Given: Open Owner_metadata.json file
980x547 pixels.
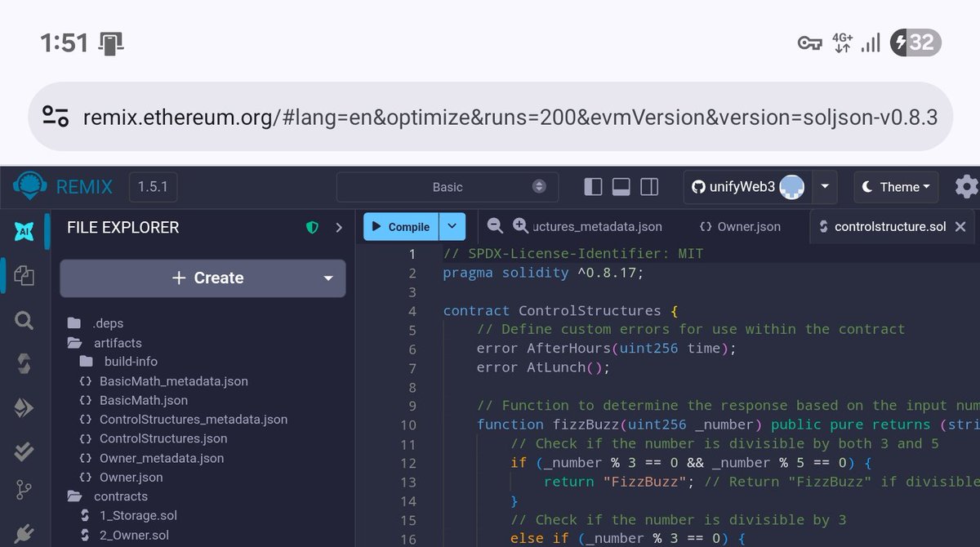Looking at the screenshot, I should point(161,458).
